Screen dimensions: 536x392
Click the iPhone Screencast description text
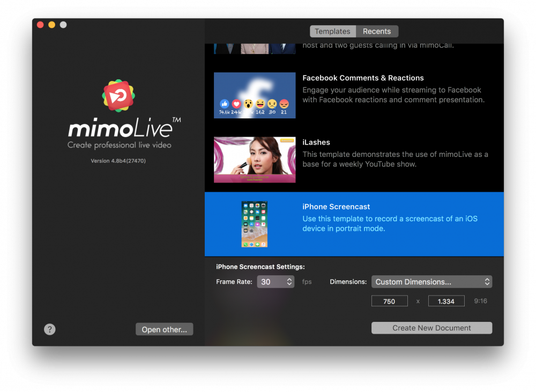390,224
